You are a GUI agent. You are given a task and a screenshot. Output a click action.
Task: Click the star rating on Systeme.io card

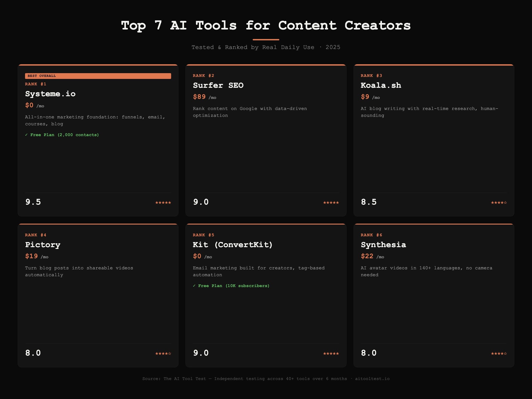(163, 203)
